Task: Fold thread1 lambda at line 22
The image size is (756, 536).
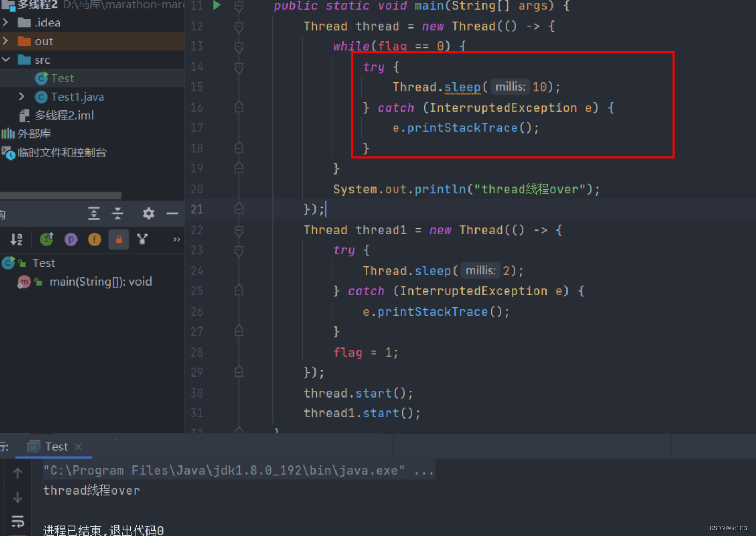Action: coord(239,230)
